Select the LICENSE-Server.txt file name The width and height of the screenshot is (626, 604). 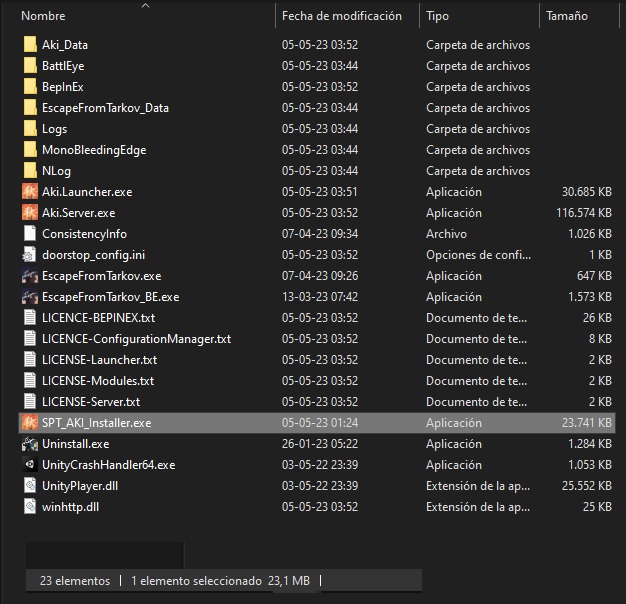[x=91, y=402]
